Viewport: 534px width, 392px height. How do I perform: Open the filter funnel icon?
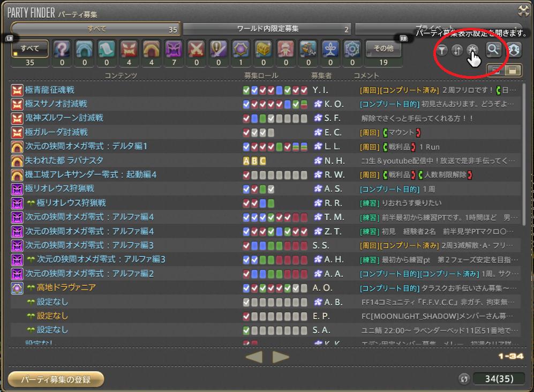[442, 50]
